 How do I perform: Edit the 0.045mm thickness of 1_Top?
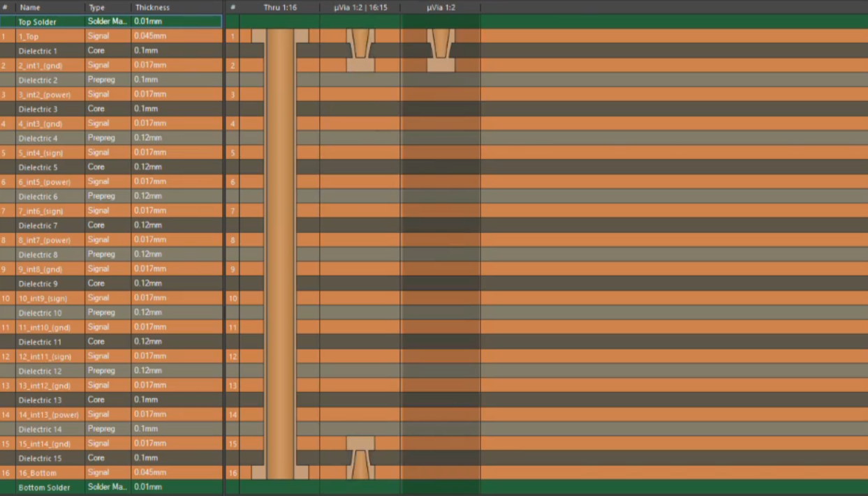pos(149,36)
